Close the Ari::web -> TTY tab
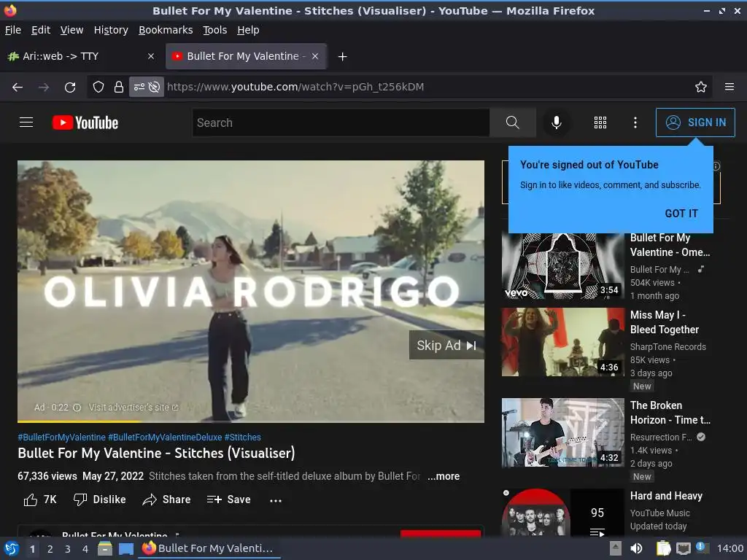This screenshot has height=560, width=747. [x=150, y=56]
